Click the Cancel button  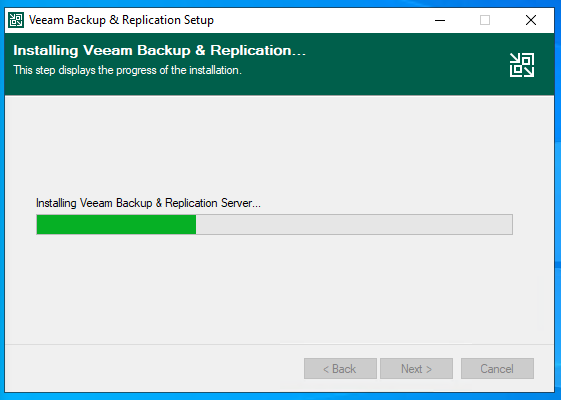[x=497, y=369]
